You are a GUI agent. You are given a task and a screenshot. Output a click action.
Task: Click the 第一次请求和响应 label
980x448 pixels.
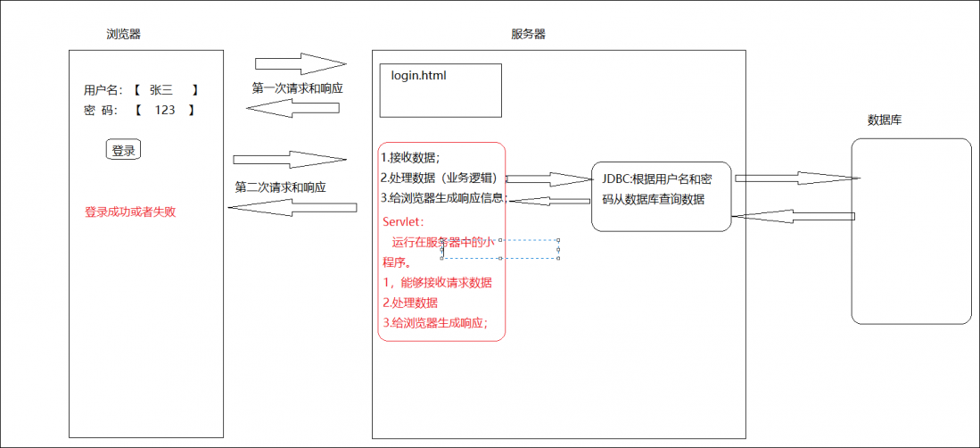point(297,88)
